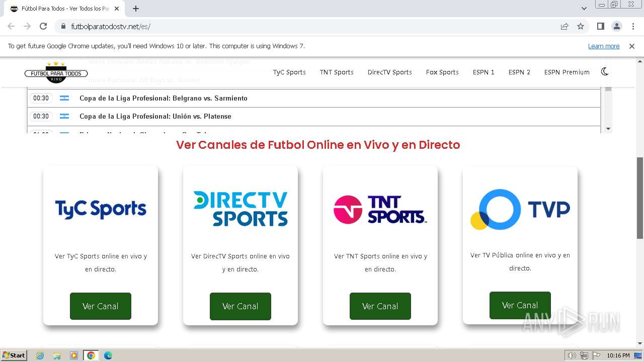This screenshot has height=362, width=644.
Task: Click the TVP logo image
Action: click(520, 209)
